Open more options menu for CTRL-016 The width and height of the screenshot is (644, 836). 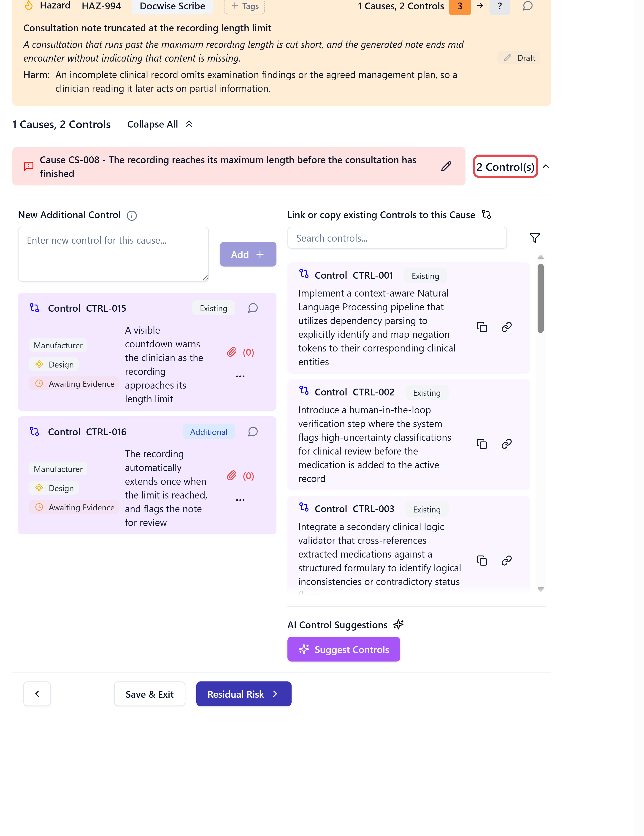[240, 500]
